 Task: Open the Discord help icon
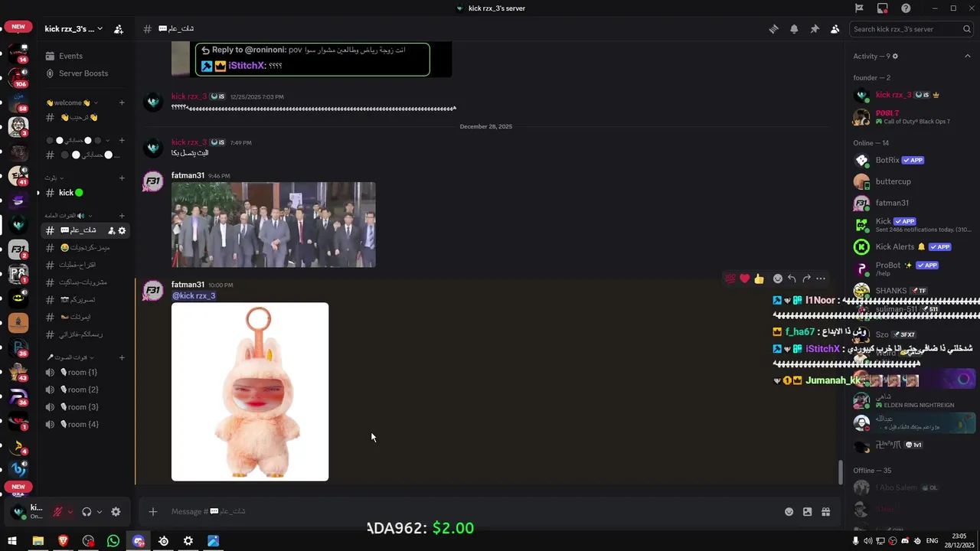click(906, 8)
